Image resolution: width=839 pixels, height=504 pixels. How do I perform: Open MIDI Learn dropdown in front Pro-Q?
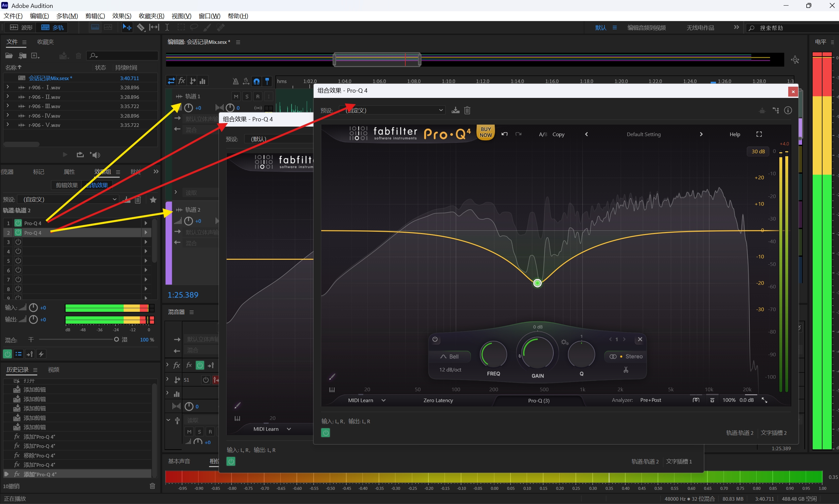pyautogui.click(x=367, y=400)
